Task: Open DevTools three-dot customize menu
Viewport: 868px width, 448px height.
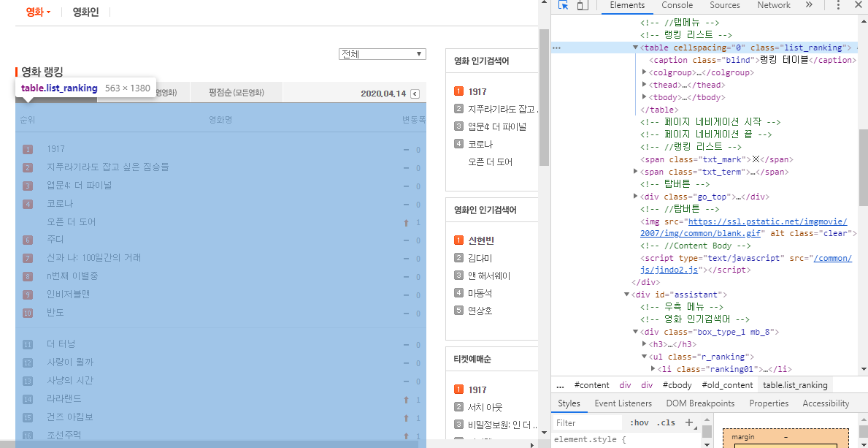Action: click(838, 5)
